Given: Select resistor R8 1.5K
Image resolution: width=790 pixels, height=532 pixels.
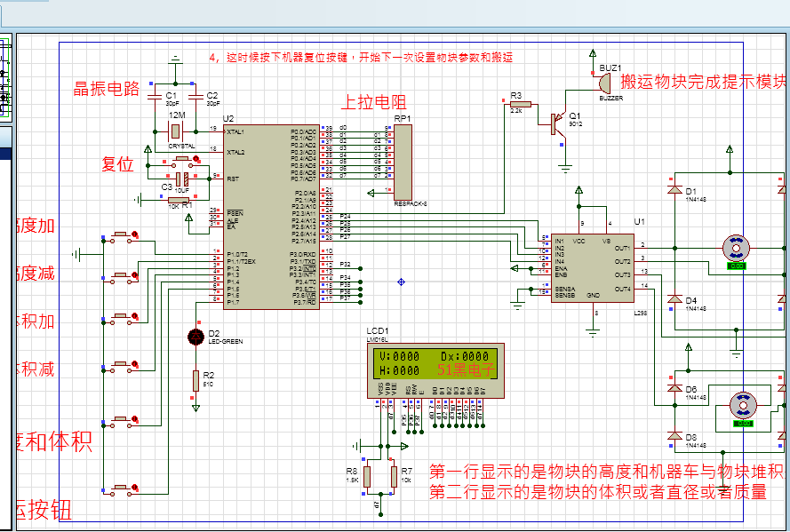Looking at the screenshot, I should click(367, 477).
